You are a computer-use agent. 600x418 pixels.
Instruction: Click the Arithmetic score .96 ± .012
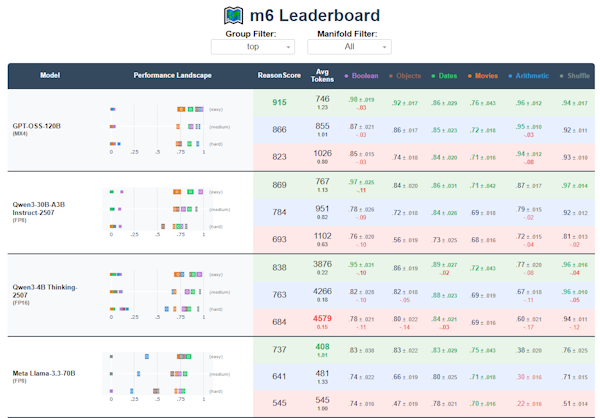click(x=528, y=103)
